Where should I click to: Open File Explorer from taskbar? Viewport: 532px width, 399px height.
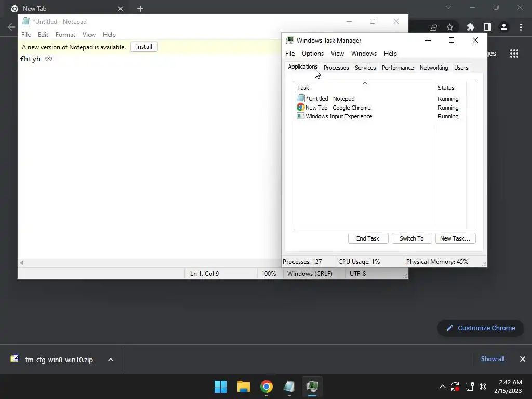click(244, 387)
